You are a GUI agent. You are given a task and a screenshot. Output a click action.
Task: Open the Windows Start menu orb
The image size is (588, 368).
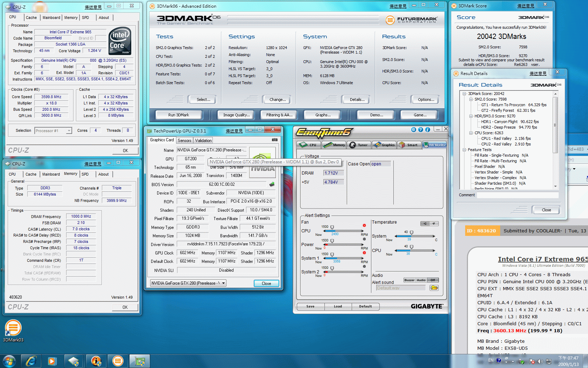(9, 361)
